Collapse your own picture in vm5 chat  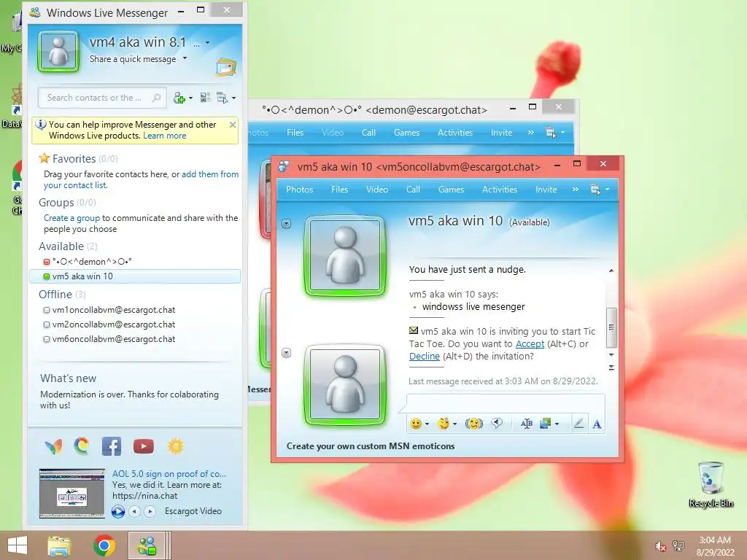[x=286, y=353]
